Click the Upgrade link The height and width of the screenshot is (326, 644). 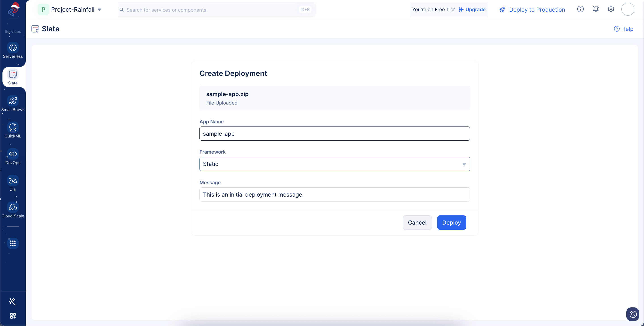[475, 9]
